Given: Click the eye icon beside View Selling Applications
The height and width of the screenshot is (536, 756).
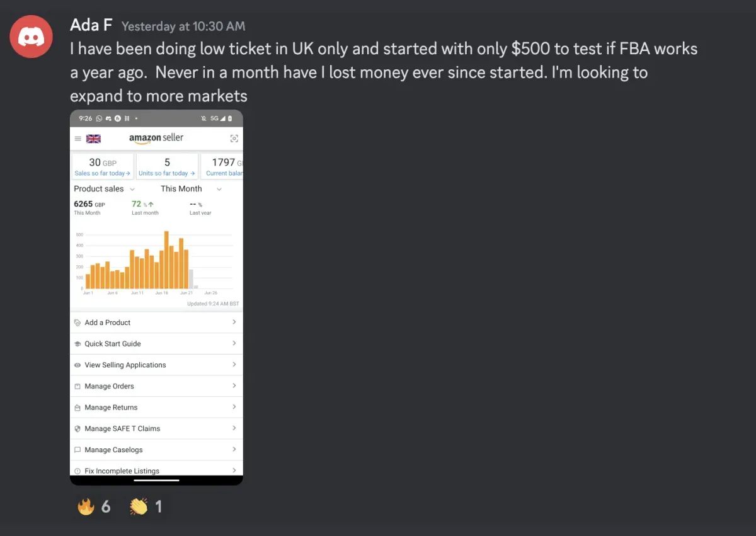Looking at the screenshot, I should pos(77,365).
